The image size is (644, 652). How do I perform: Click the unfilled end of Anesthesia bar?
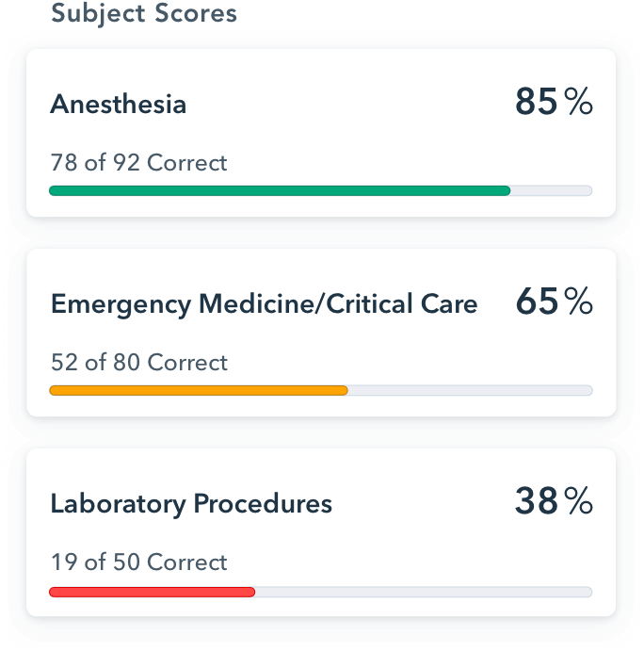(x=551, y=191)
